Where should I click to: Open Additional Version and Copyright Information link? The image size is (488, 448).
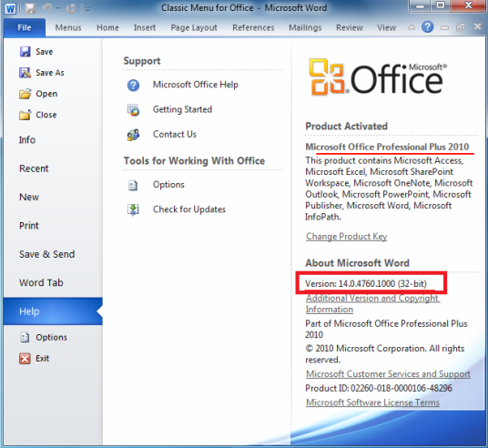click(x=372, y=304)
